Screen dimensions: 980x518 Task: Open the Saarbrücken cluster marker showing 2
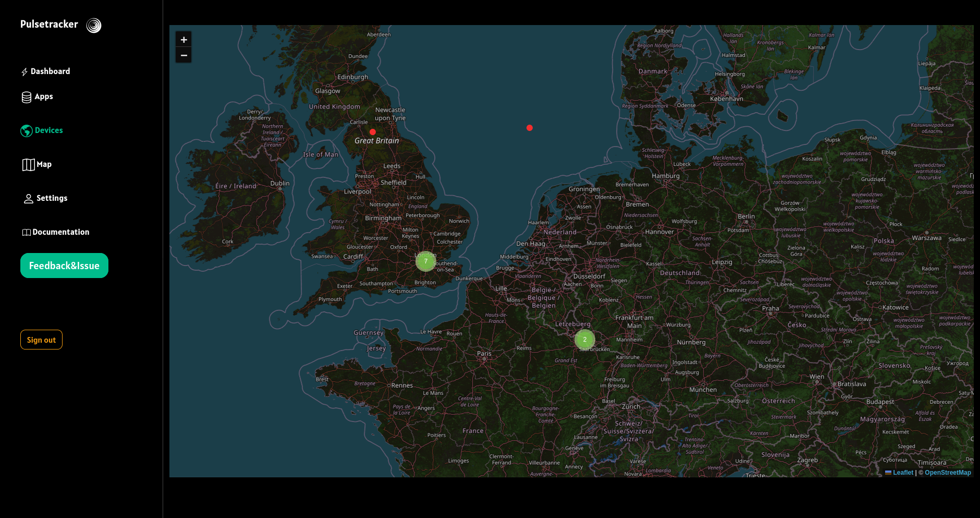(x=585, y=340)
